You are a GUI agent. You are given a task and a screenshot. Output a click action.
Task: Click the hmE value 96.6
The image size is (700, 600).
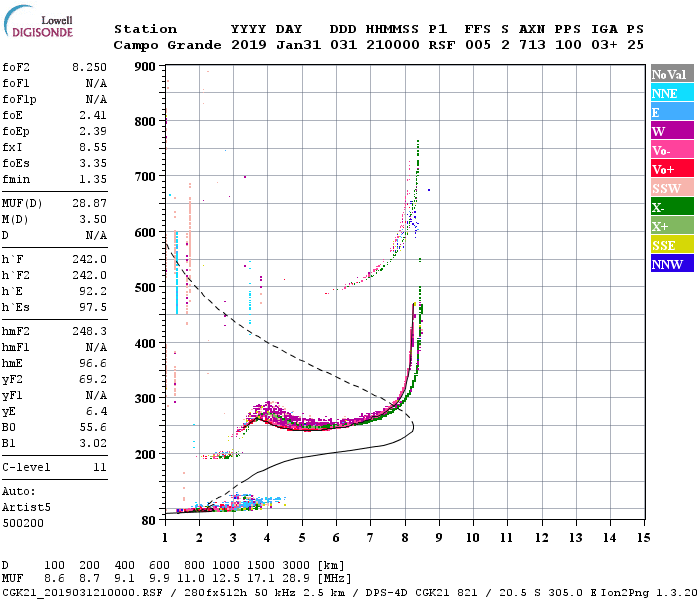(x=93, y=363)
